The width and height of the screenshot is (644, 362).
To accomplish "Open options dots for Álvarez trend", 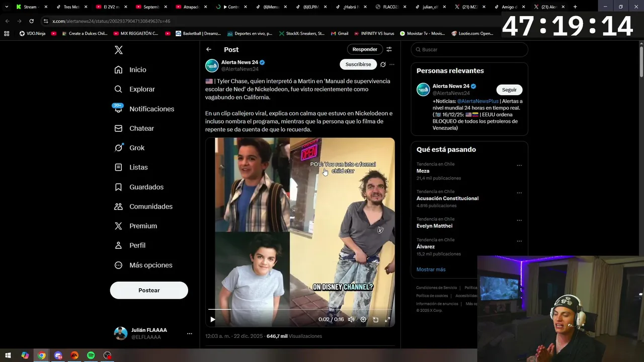I will pos(519,241).
